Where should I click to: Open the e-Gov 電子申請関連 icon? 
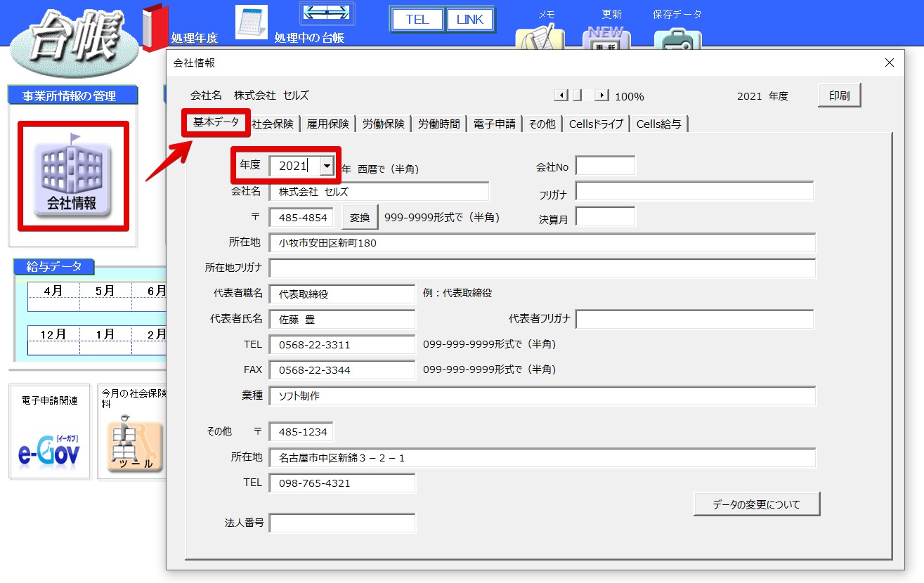coord(49,450)
